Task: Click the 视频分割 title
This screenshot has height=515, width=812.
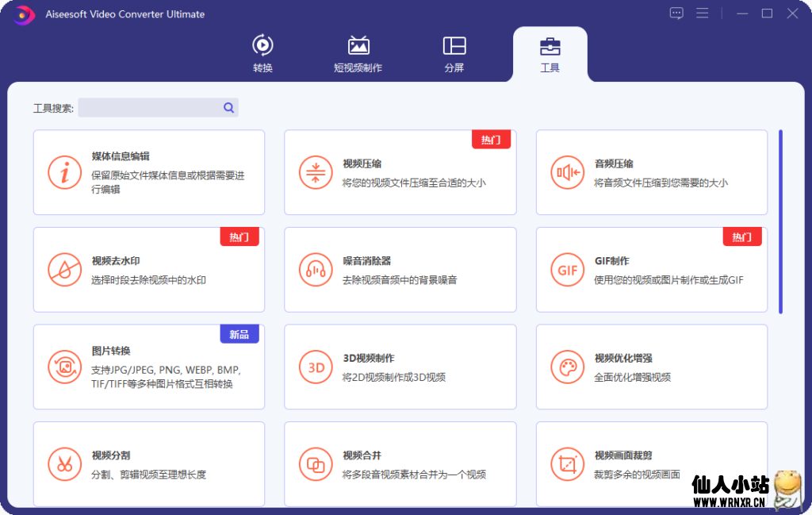Action: [x=111, y=455]
